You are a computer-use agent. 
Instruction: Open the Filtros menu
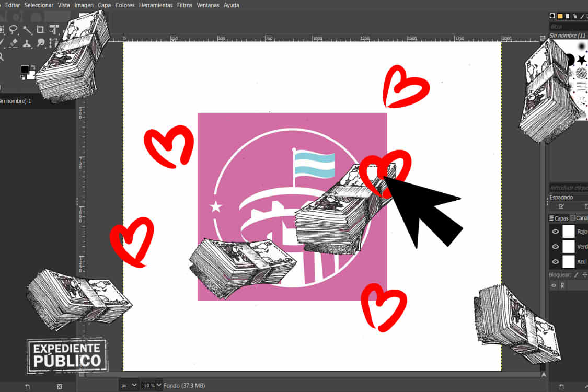[185, 5]
